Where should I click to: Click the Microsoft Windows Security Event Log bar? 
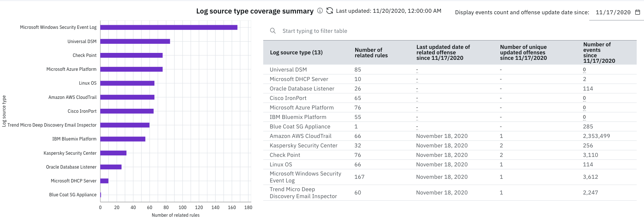pyautogui.click(x=169, y=27)
